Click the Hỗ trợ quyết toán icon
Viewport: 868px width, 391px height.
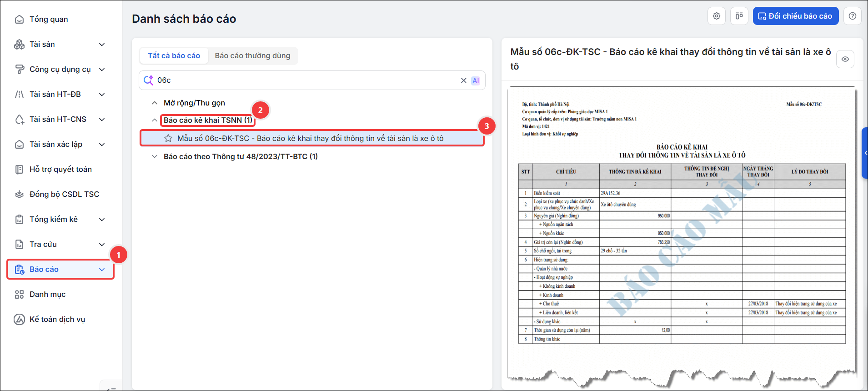click(x=19, y=169)
